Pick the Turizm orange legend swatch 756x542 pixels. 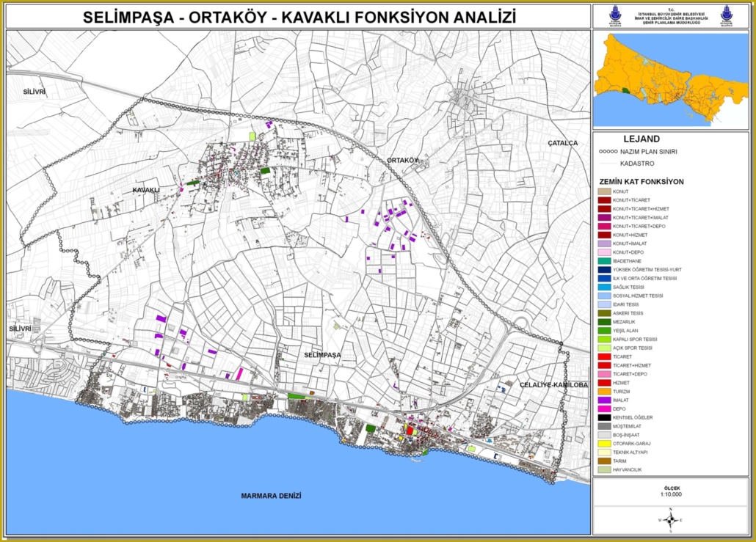(603, 392)
